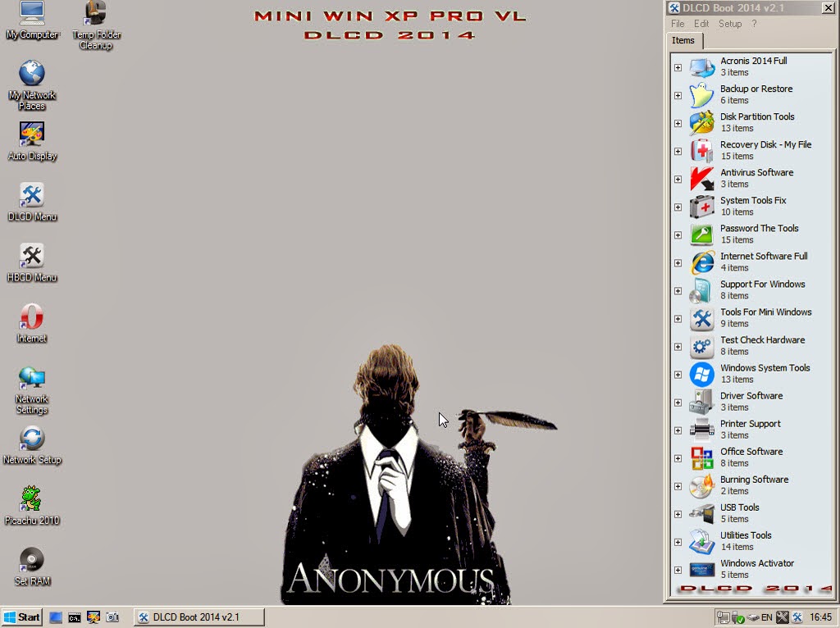Expand the Backup or Restore group
Image resolution: width=840 pixels, height=628 pixels.
click(x=678, y=95)
